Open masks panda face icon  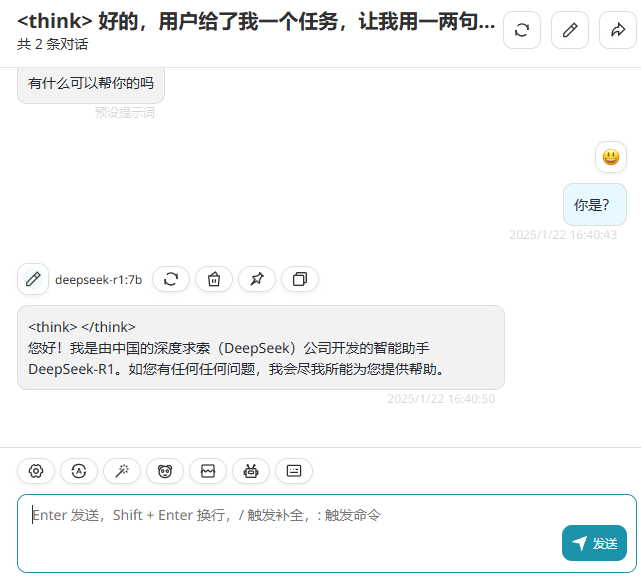tap(165, 471)
